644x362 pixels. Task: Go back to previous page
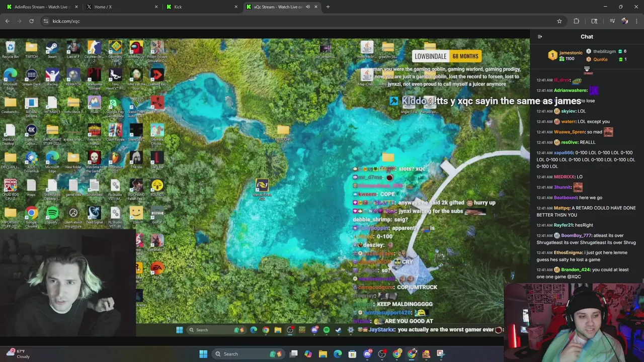tap(7, 21)
